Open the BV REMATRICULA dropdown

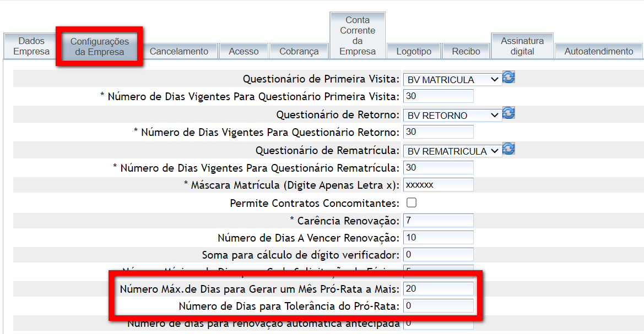pyautogui.click(x=452, y=151)
